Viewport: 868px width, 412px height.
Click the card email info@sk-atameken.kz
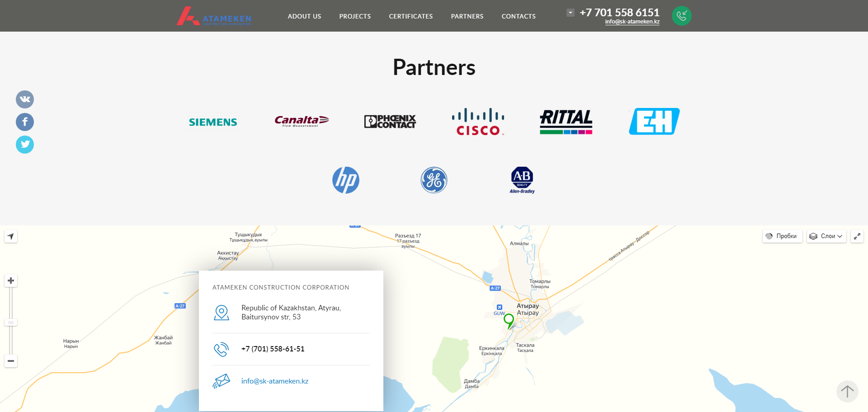[275, 381]
